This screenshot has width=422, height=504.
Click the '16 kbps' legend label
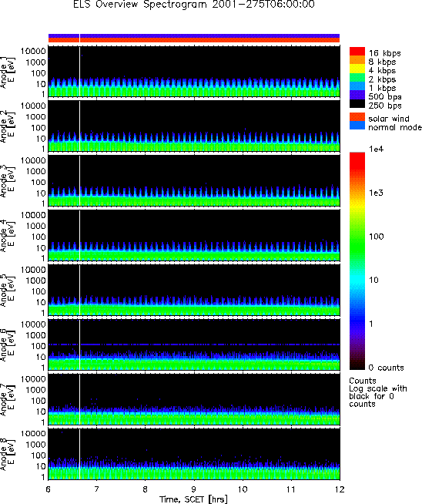click(x=384, y=53)
